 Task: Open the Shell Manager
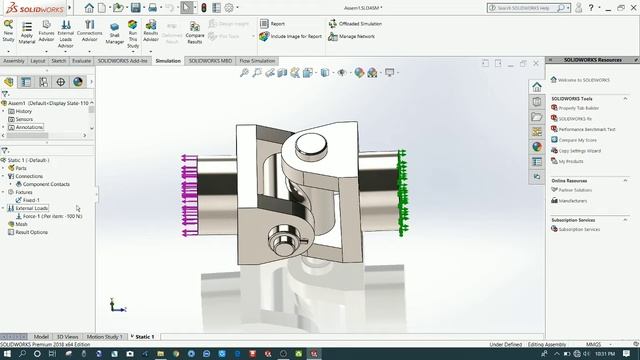[114, 33]
